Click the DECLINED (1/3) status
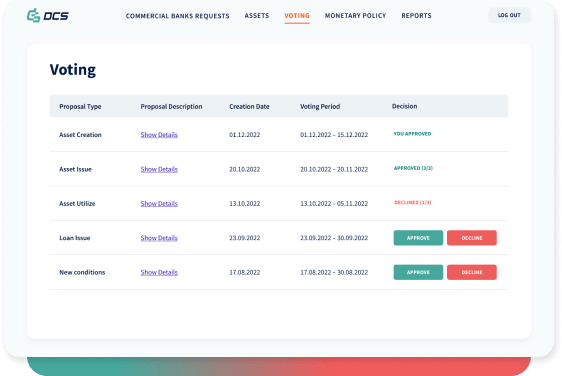562x376 pixels. click(413, 203)
